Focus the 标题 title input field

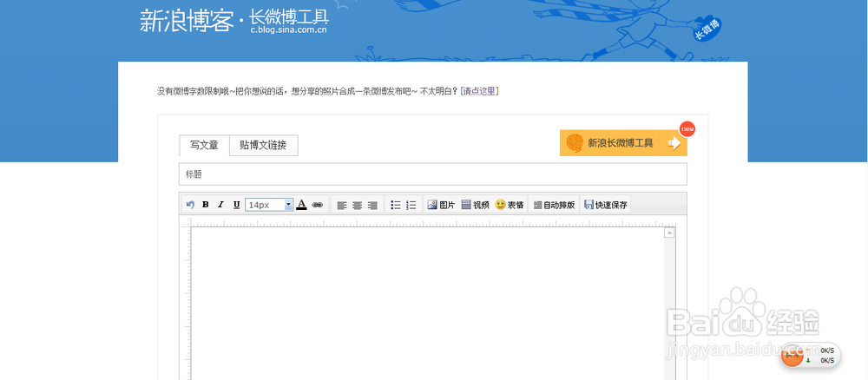pos(433,174)
